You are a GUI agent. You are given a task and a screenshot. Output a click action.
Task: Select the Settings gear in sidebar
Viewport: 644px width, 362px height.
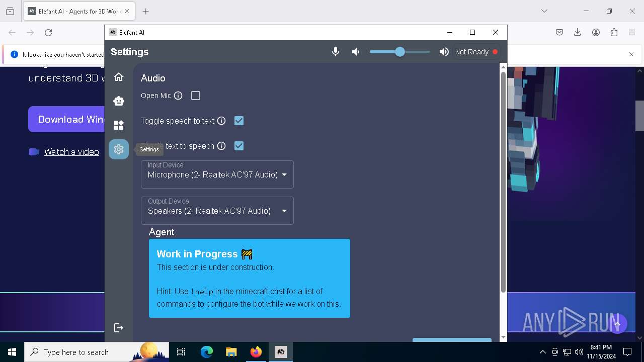coord(119,149)
